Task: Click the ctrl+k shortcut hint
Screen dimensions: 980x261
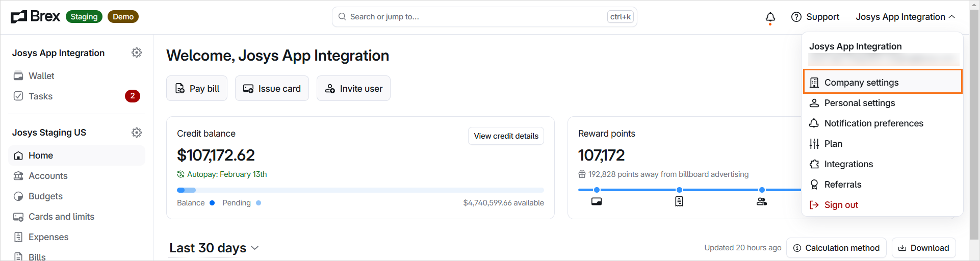Action: (x=621, y=17)
